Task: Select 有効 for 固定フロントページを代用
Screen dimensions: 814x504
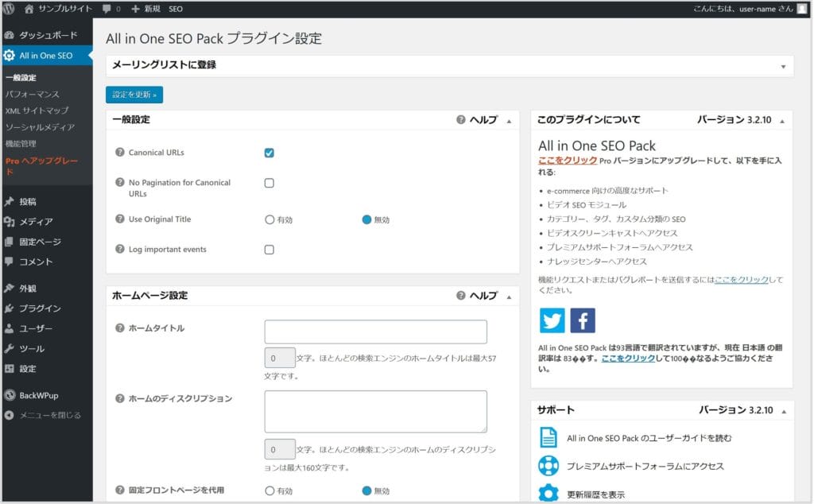Action: point(269,490)
